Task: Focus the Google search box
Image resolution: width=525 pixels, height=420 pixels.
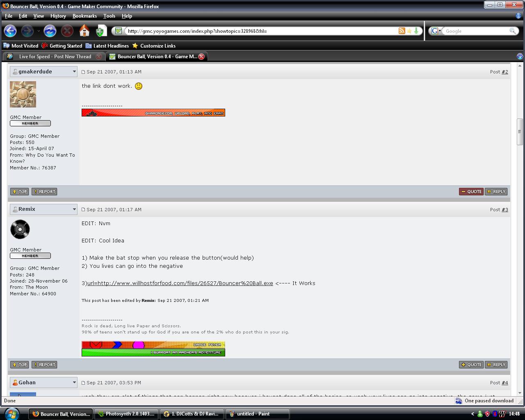Action: pos(476,31)
